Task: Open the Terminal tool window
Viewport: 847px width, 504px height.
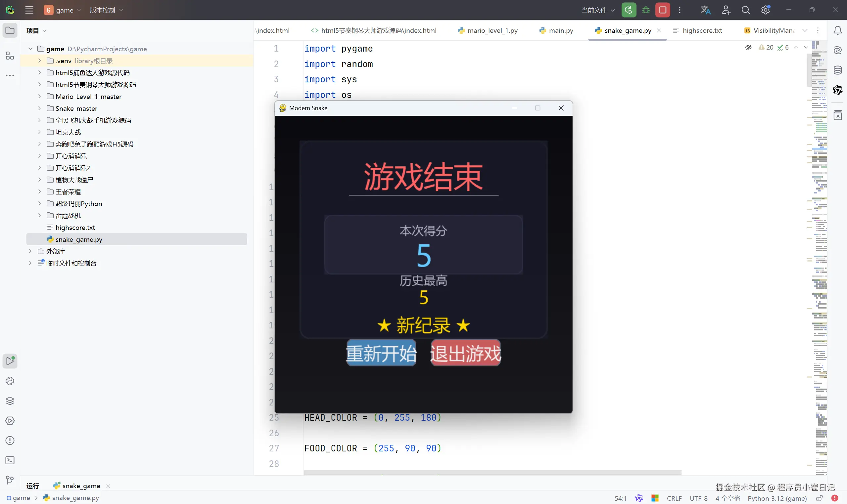Action: pyautogui.click(x=10, y=461)
